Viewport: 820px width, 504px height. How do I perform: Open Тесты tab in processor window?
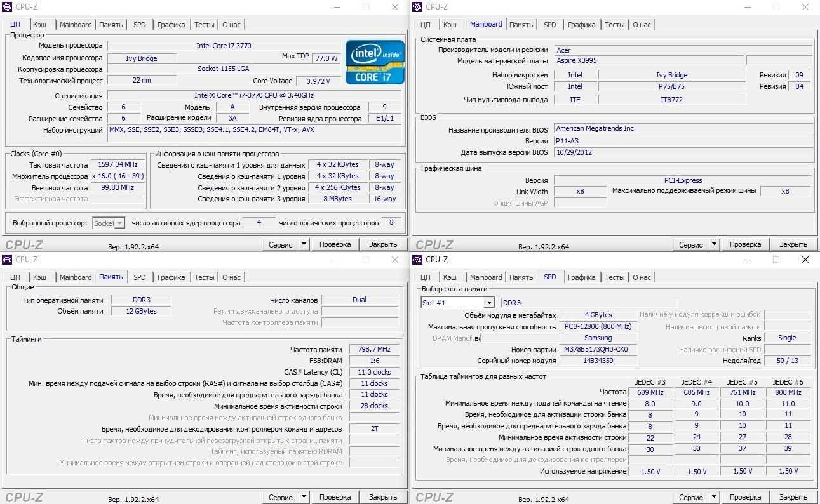click(x=204, y=25)
